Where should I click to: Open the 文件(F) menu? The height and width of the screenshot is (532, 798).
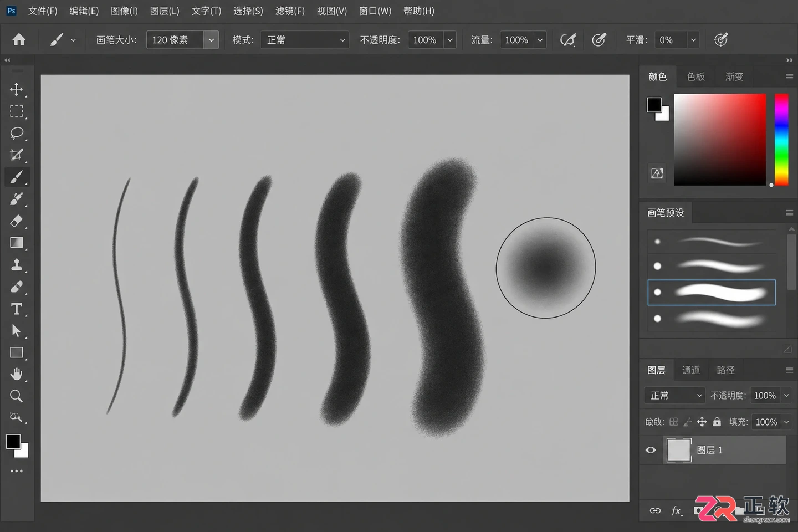tap(43, 11)
